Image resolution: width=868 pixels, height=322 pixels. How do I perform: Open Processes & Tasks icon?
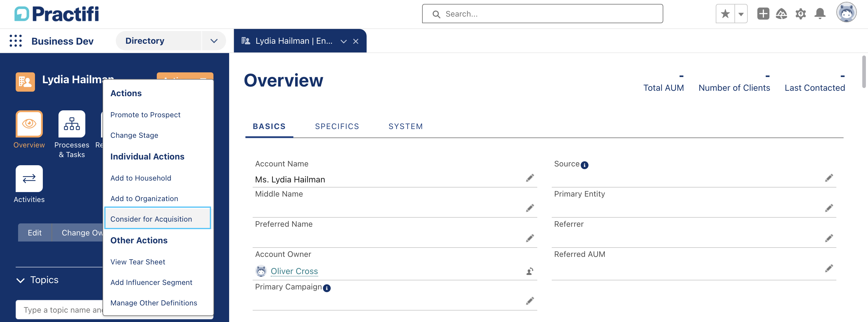pos(72,124)
